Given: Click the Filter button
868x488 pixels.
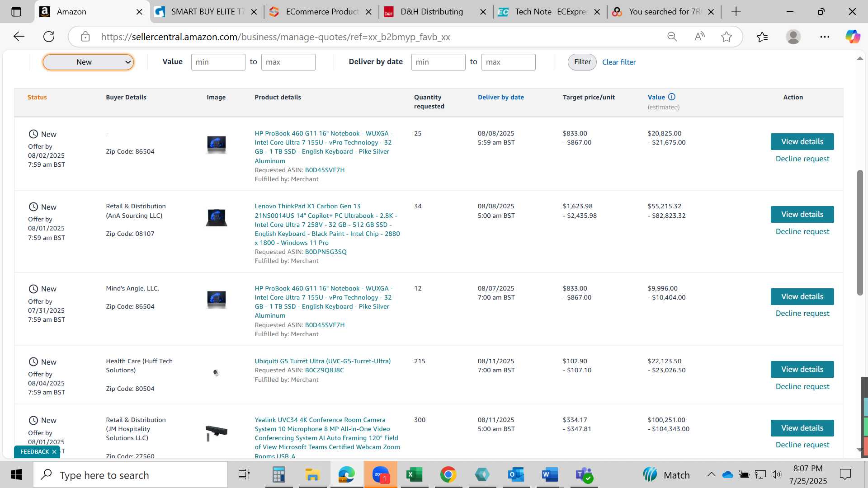Looking at the screenshot, I should point(582,62).
